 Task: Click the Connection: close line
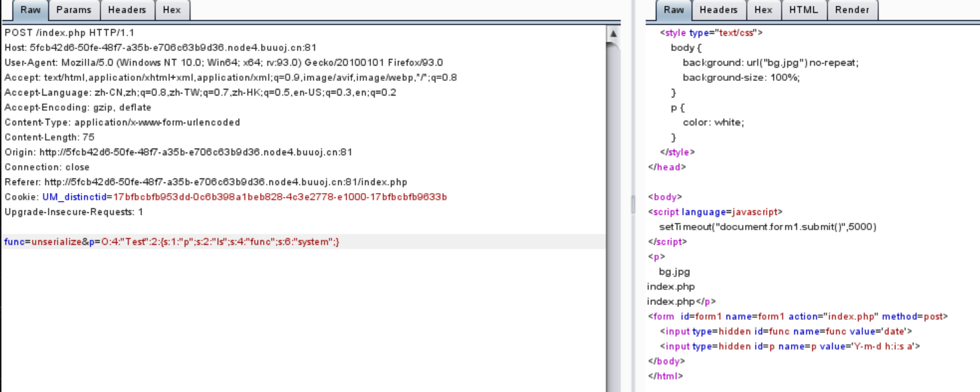[47, 167]
